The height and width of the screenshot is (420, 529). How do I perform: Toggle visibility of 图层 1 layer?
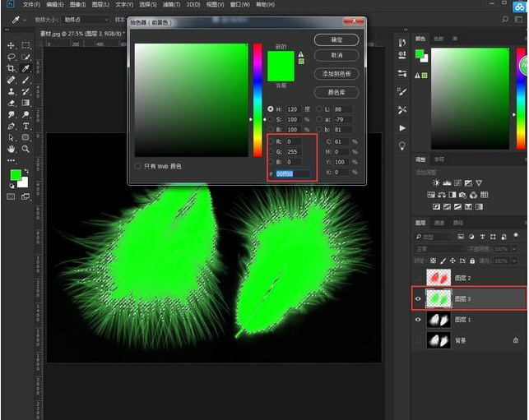pyautogui.click(x=419, y=319)
